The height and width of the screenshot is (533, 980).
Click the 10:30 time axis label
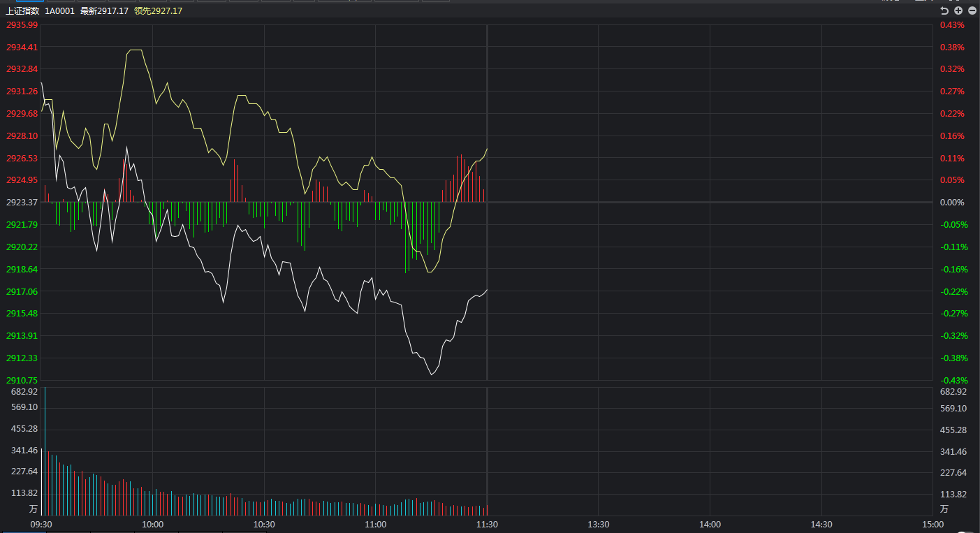click(264, 524)
